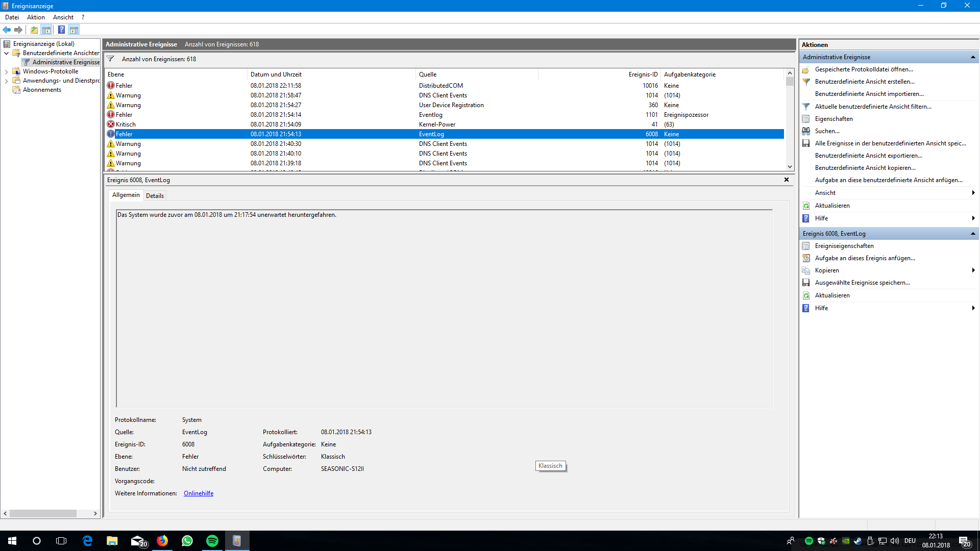Viewport: 980px width, 551px height.
Task: Close the Ereignis 6008 preview pane
Action: click(787, 180)
